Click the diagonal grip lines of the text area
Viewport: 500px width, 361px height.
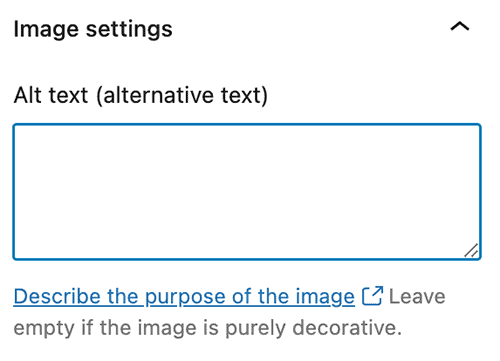click(471, 251)
